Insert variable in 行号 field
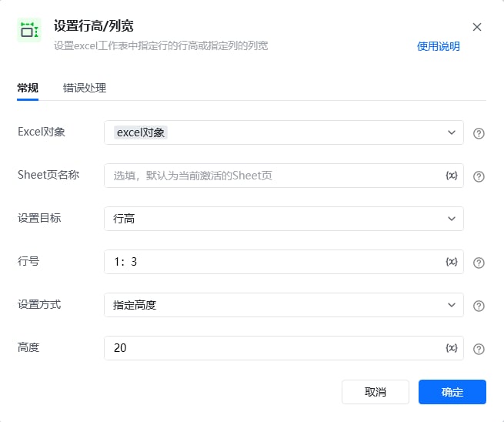Viewport: 504px width, 422px height. coord(451,262)
